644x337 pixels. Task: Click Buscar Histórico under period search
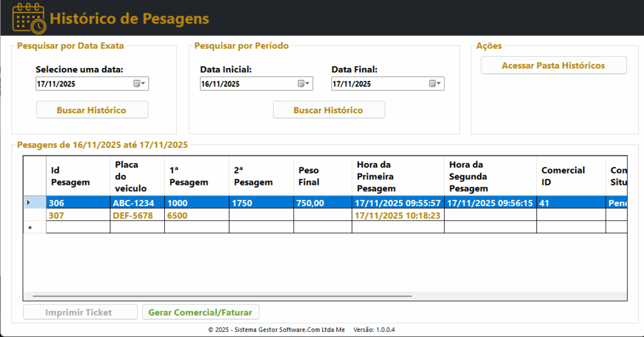(x=328, y=110)
